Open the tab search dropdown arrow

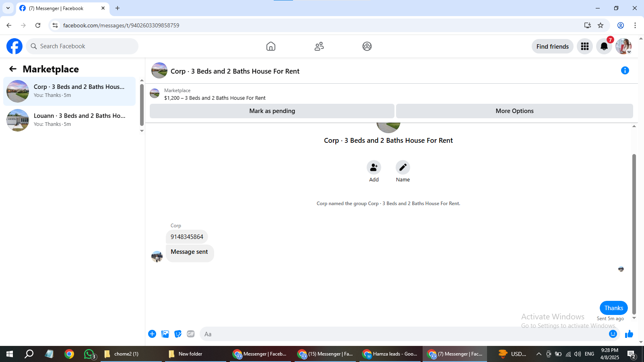tap(8, 8)
